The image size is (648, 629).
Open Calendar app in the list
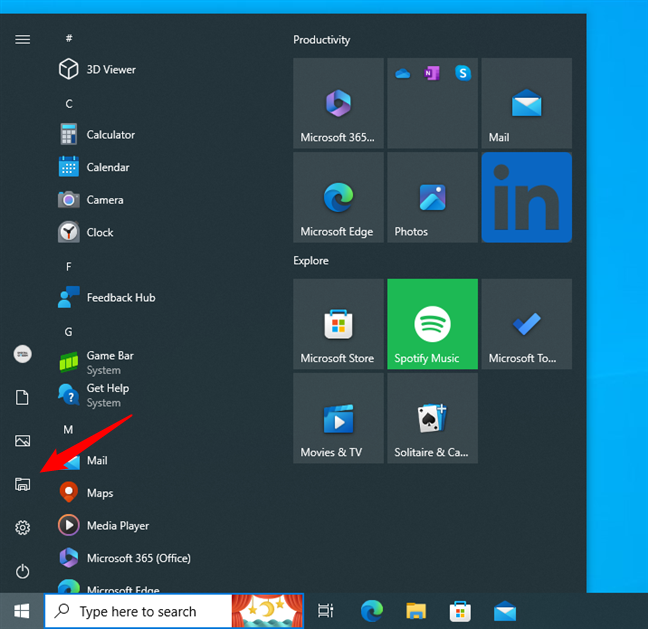click(x=94, y=167)
